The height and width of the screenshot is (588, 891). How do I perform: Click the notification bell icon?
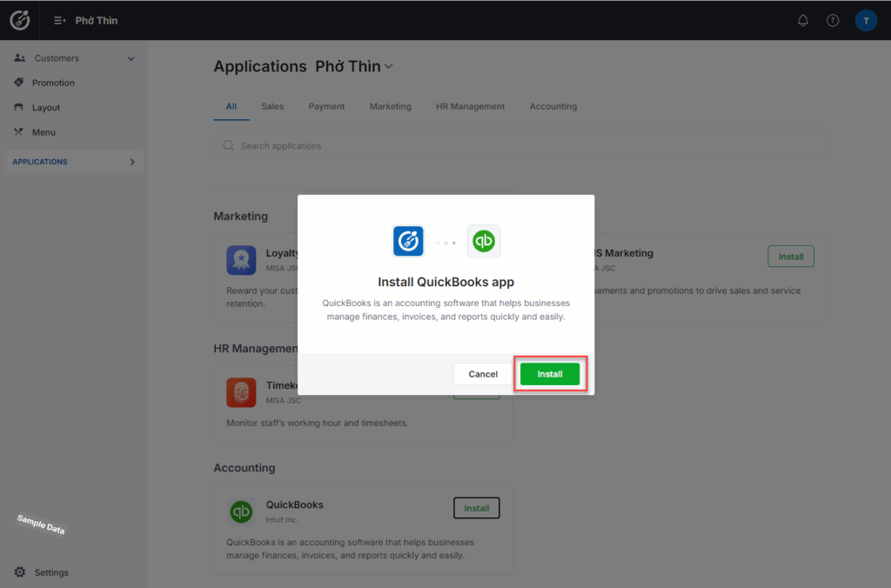click(x=802, y=21)
